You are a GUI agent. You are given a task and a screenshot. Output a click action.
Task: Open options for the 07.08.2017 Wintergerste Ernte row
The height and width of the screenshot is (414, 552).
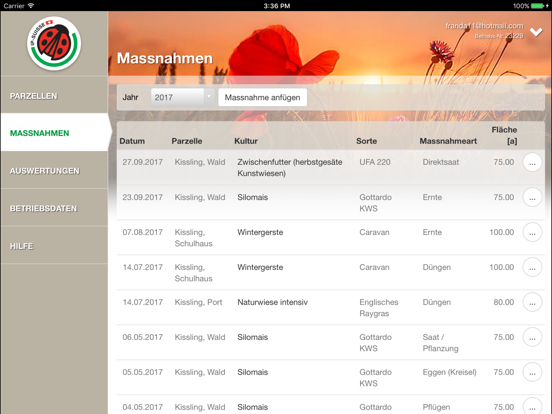(x=532, y=232)
